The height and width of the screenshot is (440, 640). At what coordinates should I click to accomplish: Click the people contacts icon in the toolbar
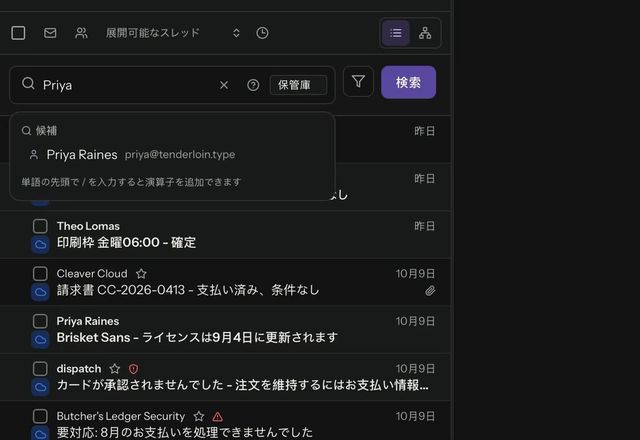(81, 33)
